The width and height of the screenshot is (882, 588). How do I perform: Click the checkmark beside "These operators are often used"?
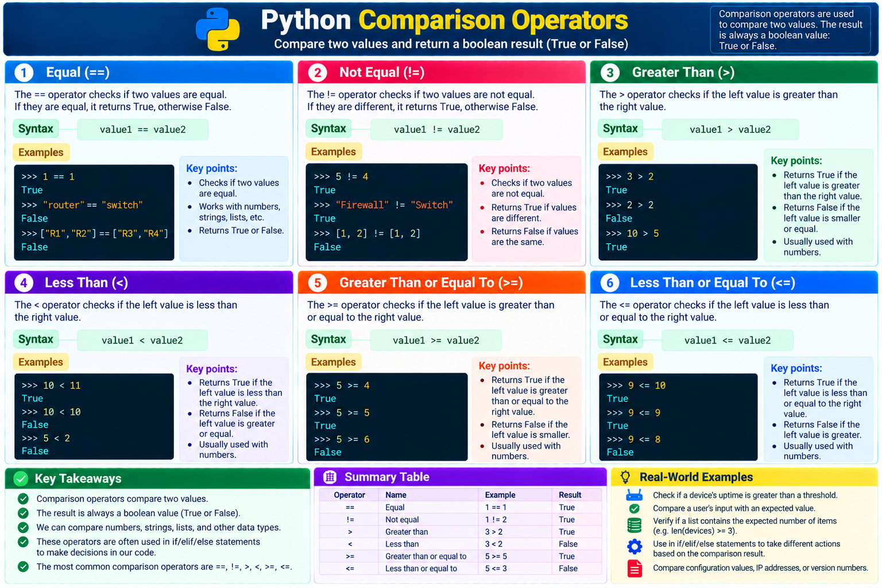coord(23,541)
